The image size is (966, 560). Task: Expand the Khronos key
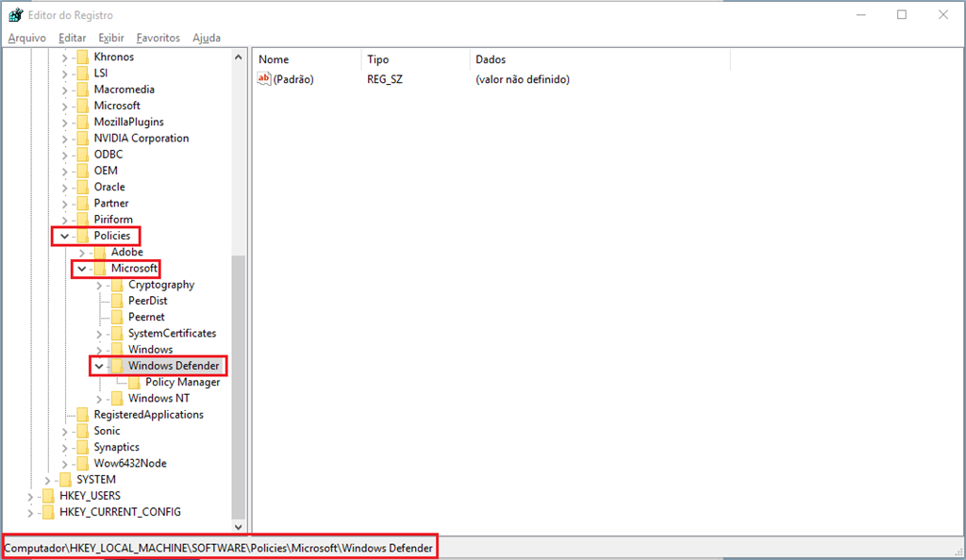pyautogui.click(x=64, y=58)
